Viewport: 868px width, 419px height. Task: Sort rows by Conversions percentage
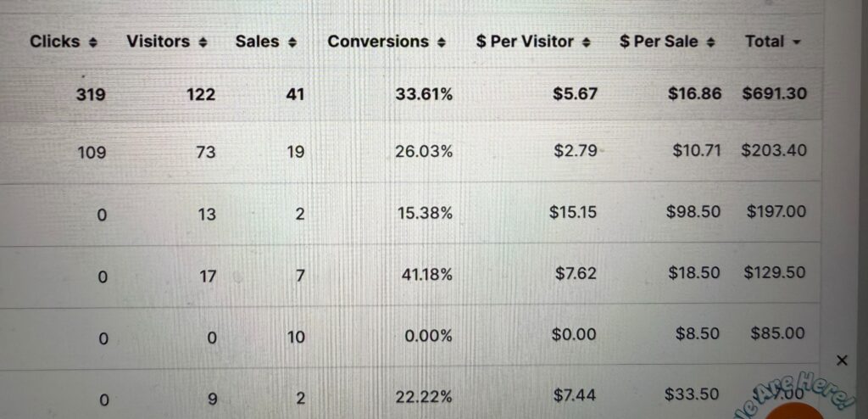pos(442,42)
